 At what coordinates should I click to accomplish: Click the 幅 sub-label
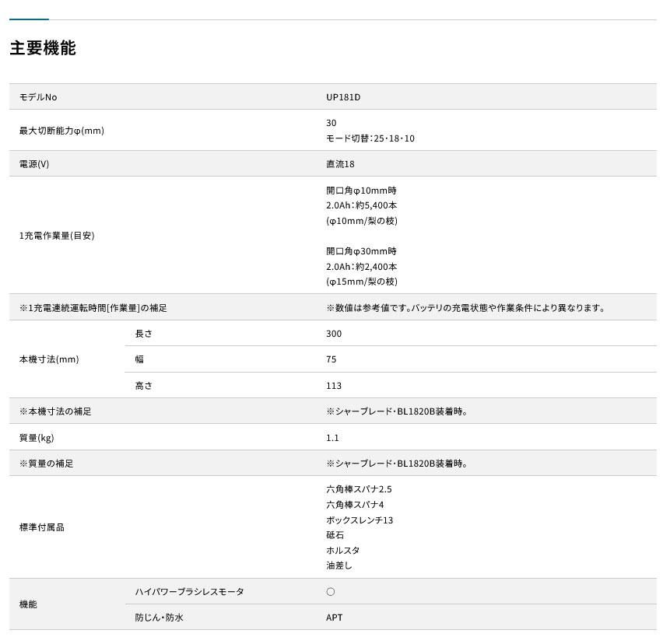[x=139, y=359]
